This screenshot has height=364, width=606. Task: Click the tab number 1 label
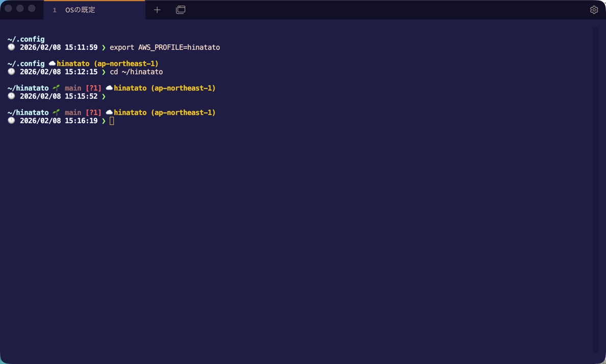(x=55, y=10)
